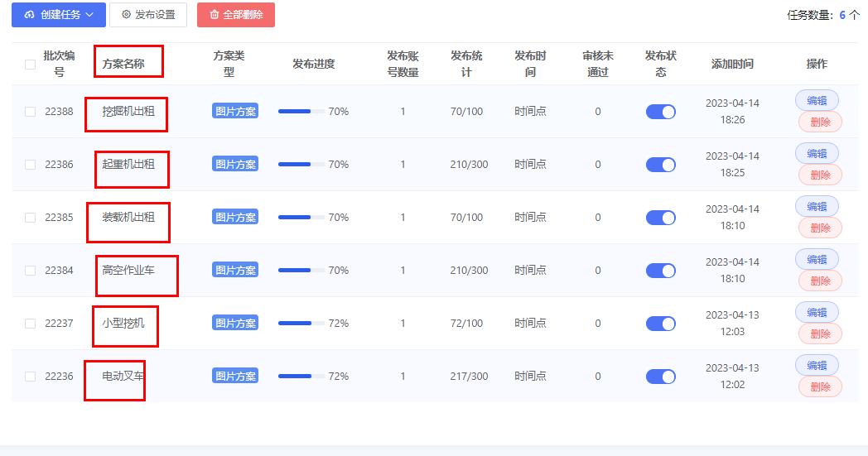Click the 发布设置 button
868x456 pixels.
(x=148, y=15)
